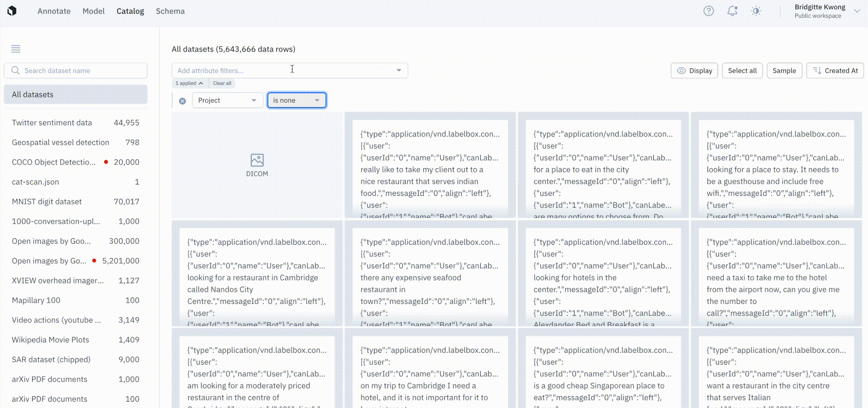The width and height of the screenshot is (868, 408).
Task: Open card about Italian restaurant city centre
Action: (x=776, y=368)
